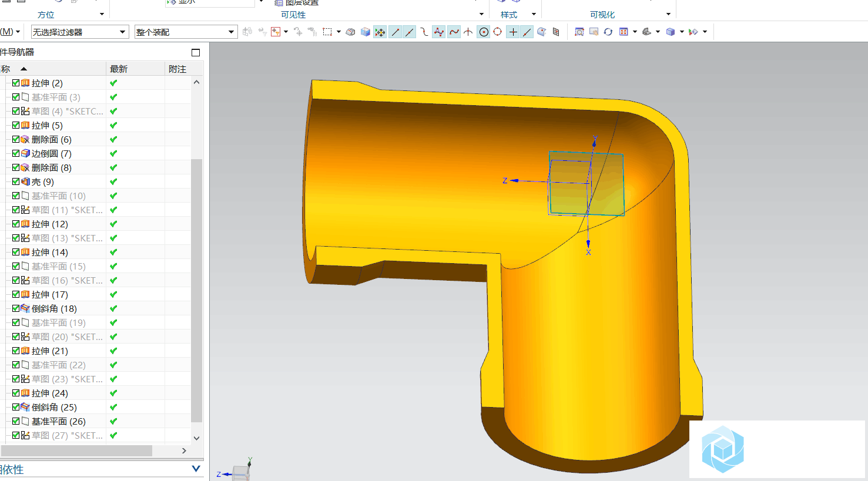Click horizontal scrollbar right arrow in navigator
The image size is (868, 481).
(184, 450)
